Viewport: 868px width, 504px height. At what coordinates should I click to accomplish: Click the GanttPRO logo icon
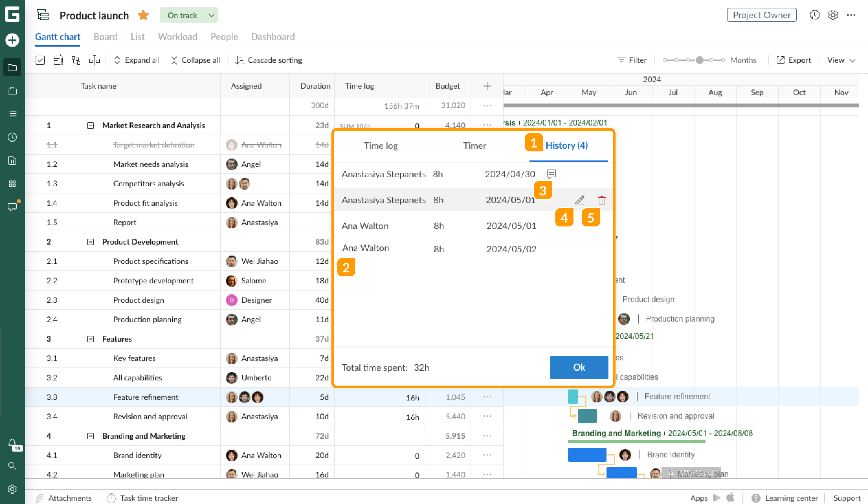coord(12,15)
